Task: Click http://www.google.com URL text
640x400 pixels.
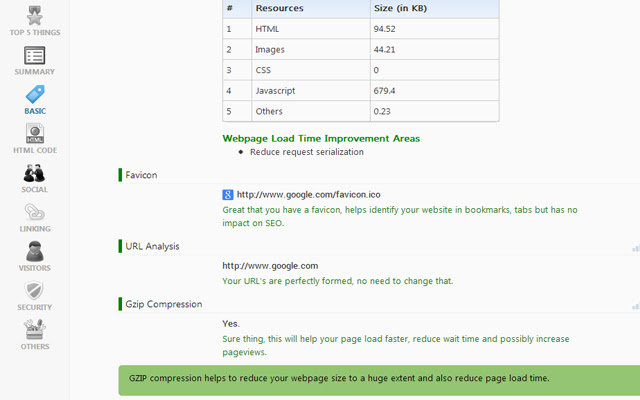Action: (x=270, y=266)
